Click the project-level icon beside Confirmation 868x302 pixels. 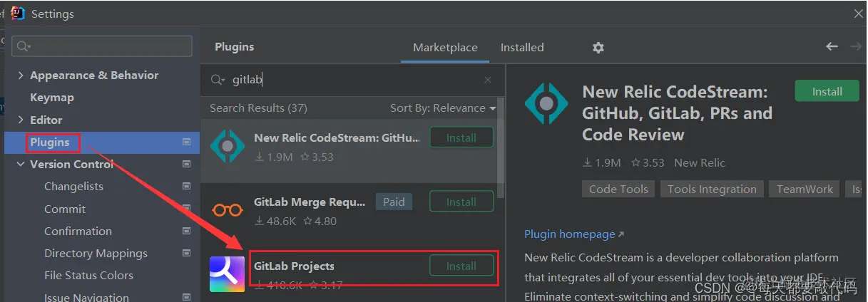[186, 231]
